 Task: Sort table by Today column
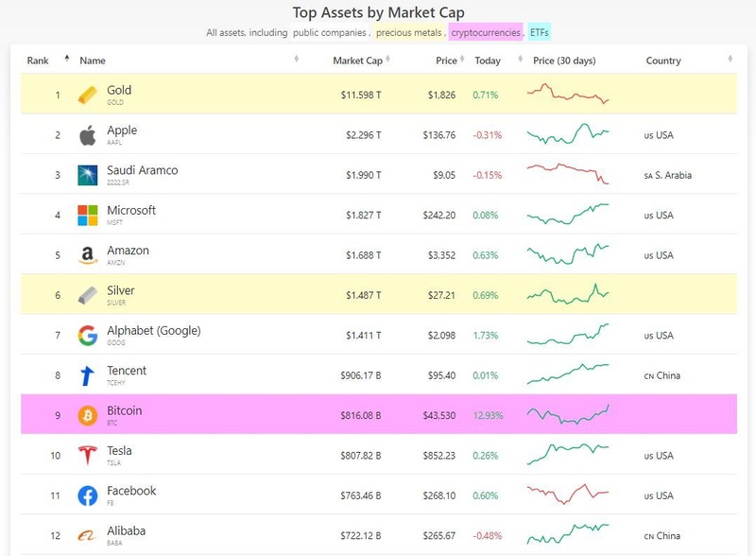click(x=488, y=61)
